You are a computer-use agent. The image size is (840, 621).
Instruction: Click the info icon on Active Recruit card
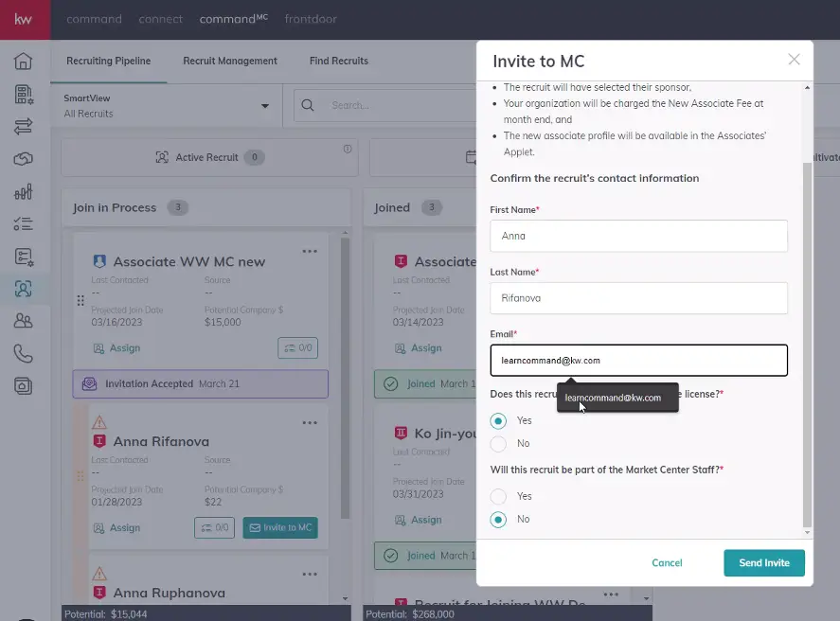click(x=348, y=149)
